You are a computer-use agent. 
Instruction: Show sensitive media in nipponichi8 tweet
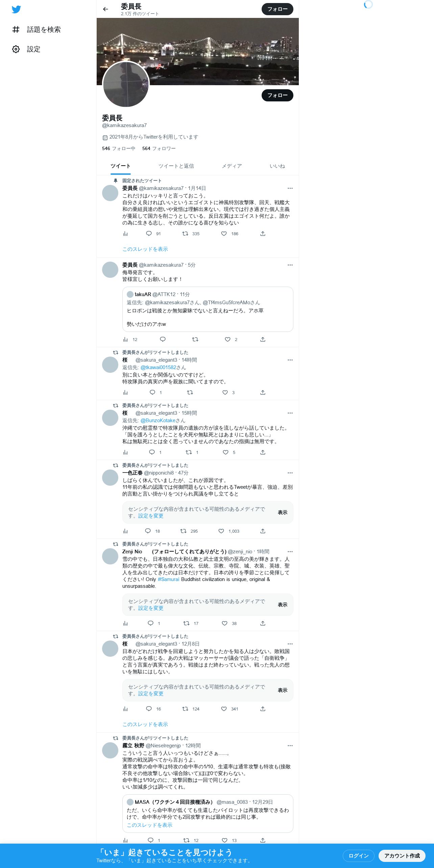click(x=283, y=512)
